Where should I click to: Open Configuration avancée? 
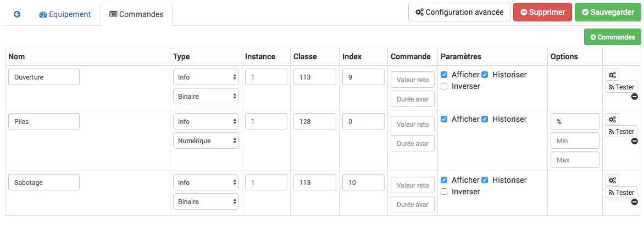point(459,12)
